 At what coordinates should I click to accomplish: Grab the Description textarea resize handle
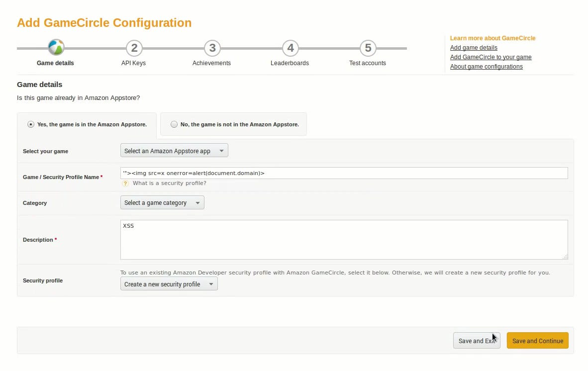coord(565,257)
